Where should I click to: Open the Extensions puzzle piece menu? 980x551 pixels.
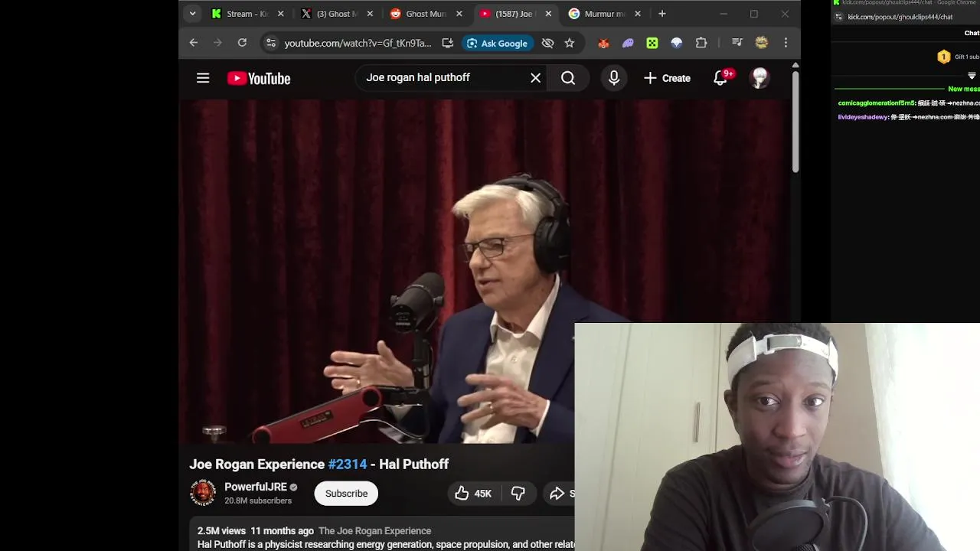click(x=701, y=43)
